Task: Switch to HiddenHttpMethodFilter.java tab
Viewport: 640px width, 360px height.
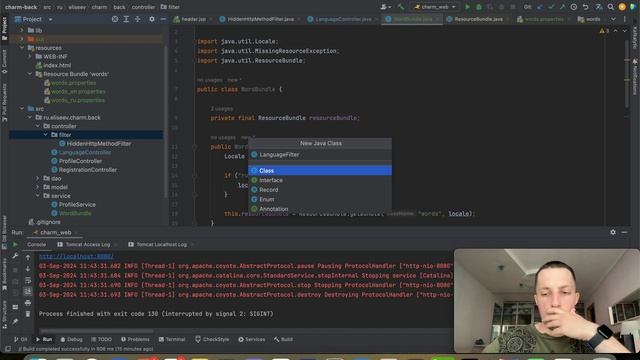Action: click(260, 19)
